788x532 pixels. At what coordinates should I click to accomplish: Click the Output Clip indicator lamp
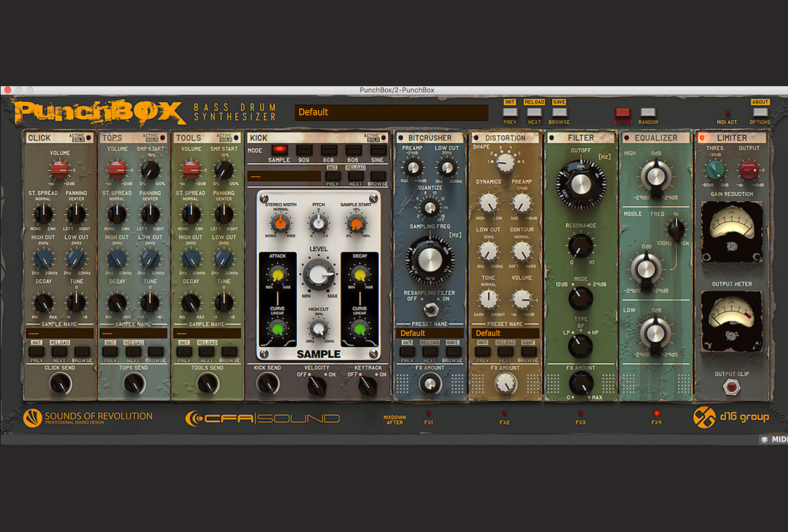click(731, 387)
